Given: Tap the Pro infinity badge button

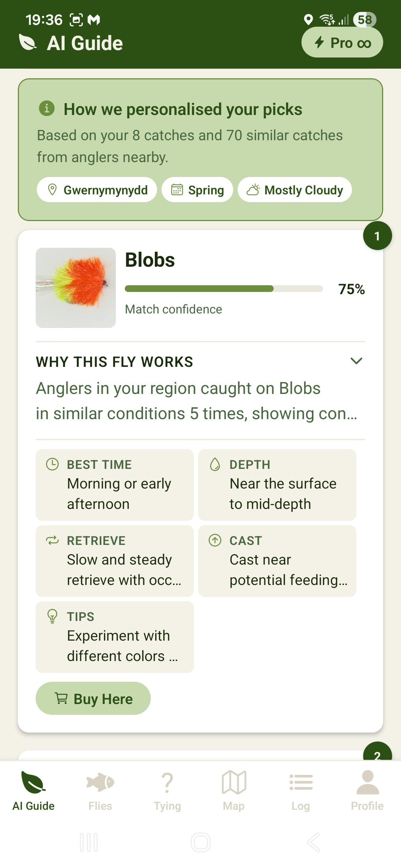Looking at the screenshot, I should pyautogui.click(x=342, y=43).
